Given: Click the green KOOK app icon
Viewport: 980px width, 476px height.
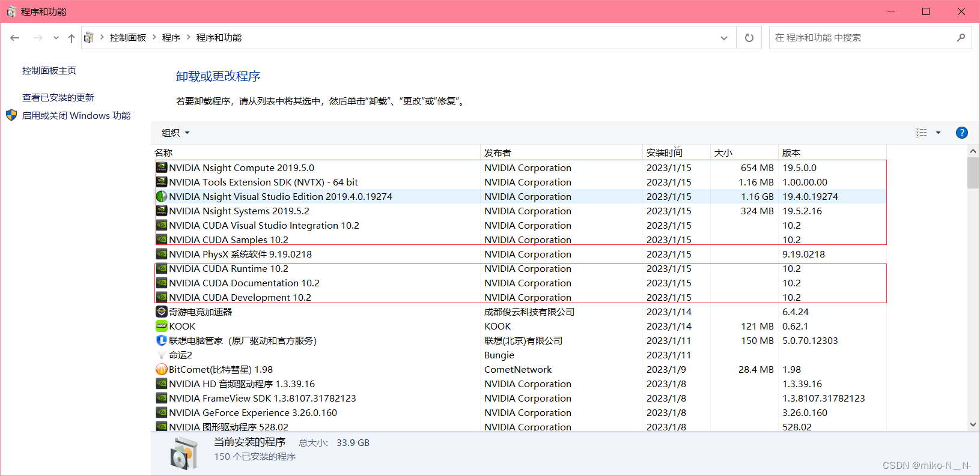Looking at the screenshot, I should [161, 326].
